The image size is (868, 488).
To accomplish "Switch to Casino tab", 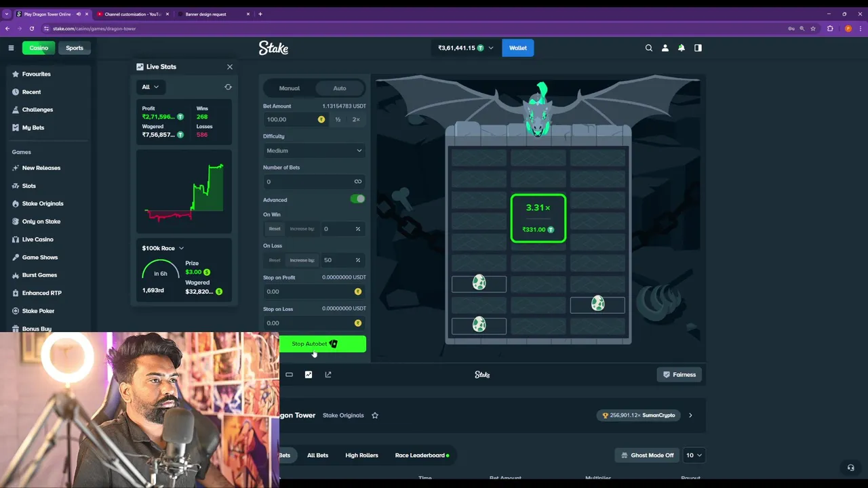I will pyautogui.click(x=39, y=48).
